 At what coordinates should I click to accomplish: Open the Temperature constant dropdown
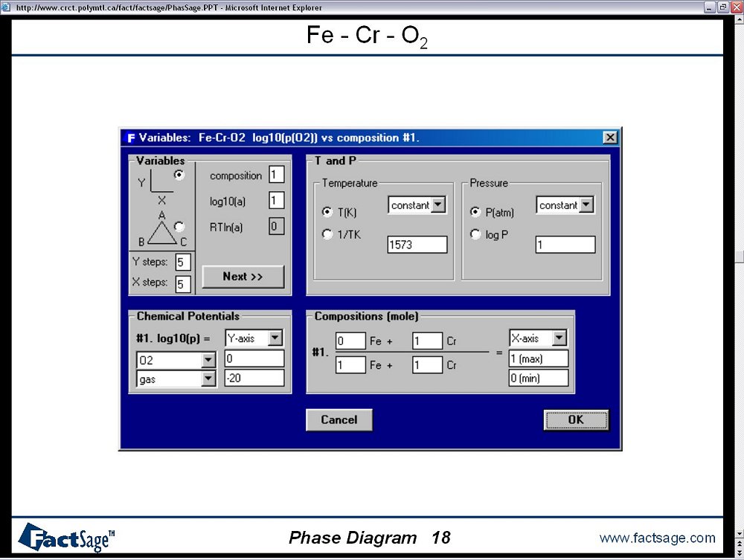(438, 205)
